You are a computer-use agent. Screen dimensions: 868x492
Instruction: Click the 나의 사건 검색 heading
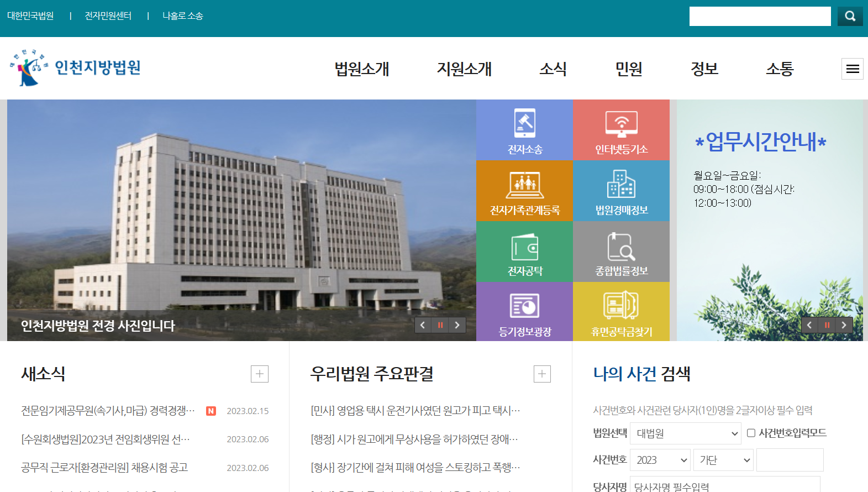coord(641,374)
